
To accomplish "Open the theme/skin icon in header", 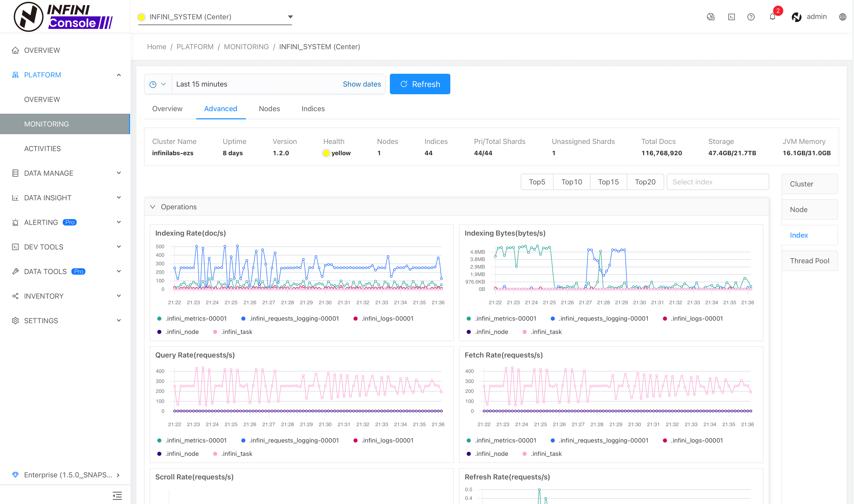I will [x=711, y=17].
